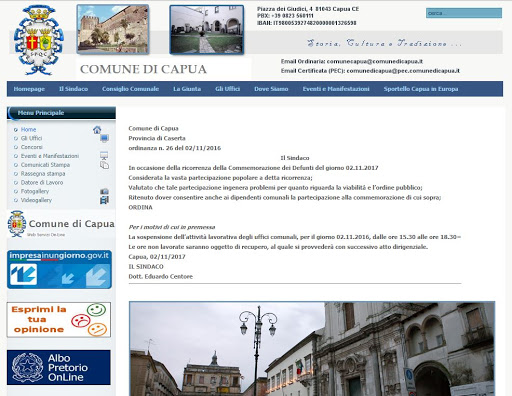Click the red sad face in opinion banner
Viewport: 512px width, 396px height.
click(x=81, y=321)
